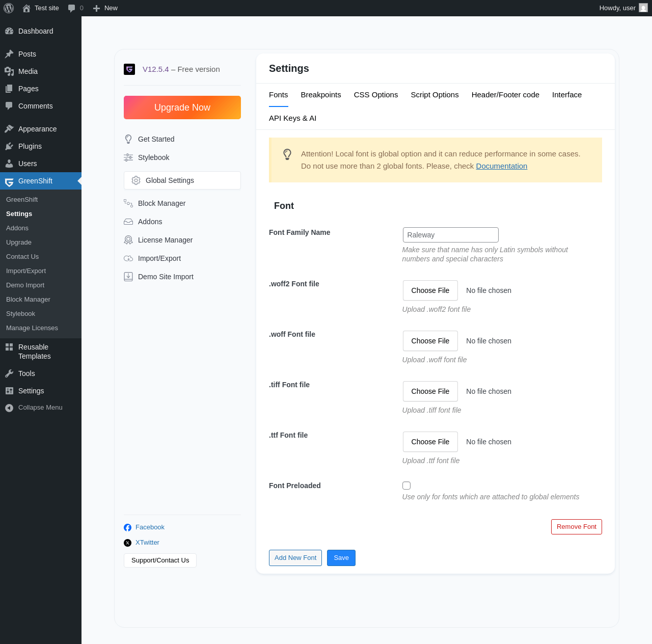Switch to the Breakpoints tab

tap(321, 95)
